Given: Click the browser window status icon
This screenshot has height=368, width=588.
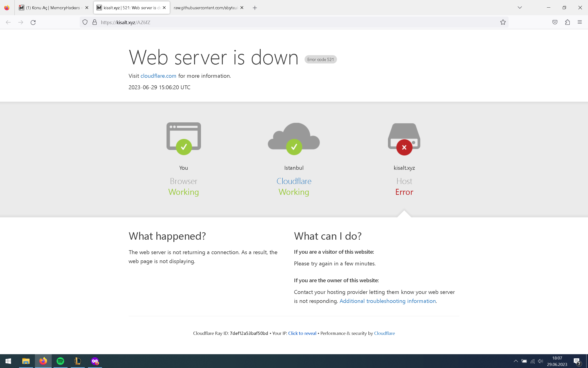Looking at the screenshot, I should point(184,138).
